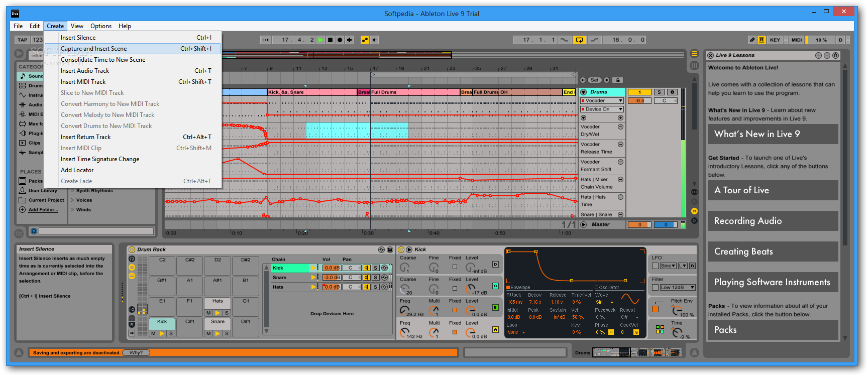Select Insert MIDI Track menu entry
868x376 pixels.
[x=133, y=82]
